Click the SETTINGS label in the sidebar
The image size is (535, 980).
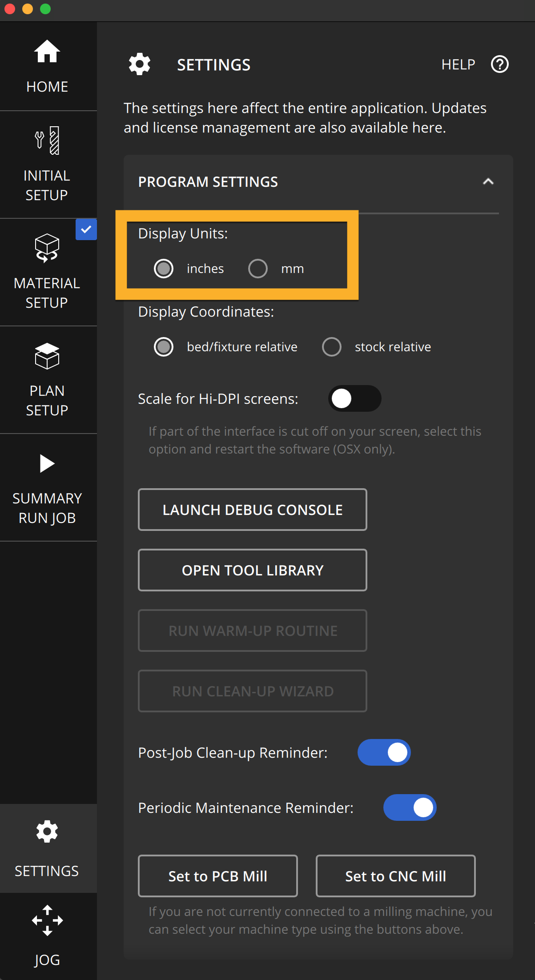[47, 871]
